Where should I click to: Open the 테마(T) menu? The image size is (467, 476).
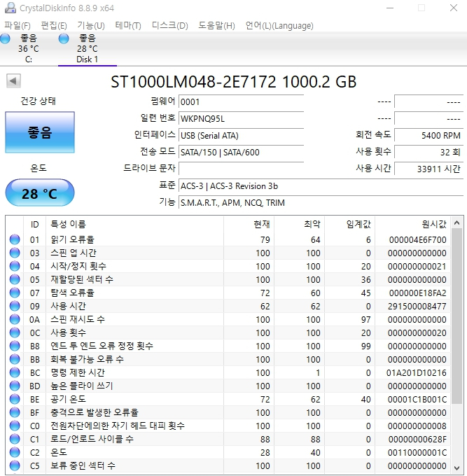[128, 25]
